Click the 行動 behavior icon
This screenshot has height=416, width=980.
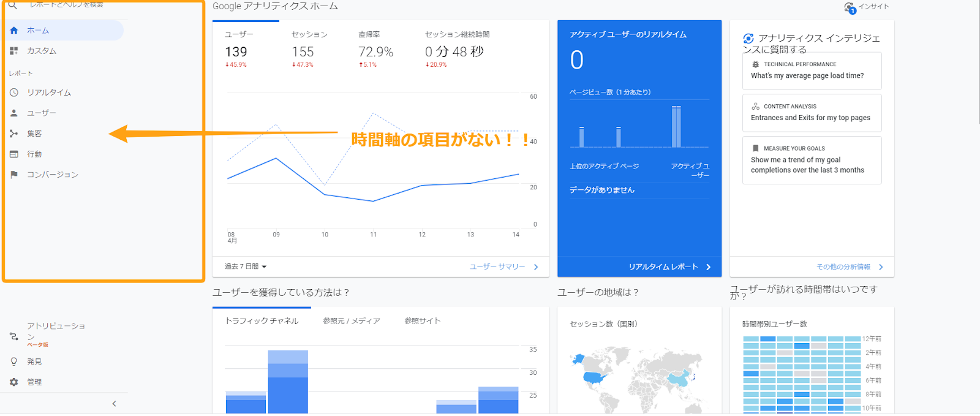point(14,154)
